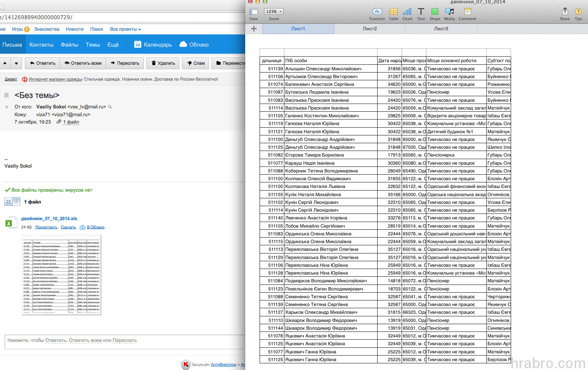Viewport: 588px width, 370px height.
Task: Add a new sheet with plus button
Action: (254, 28)
